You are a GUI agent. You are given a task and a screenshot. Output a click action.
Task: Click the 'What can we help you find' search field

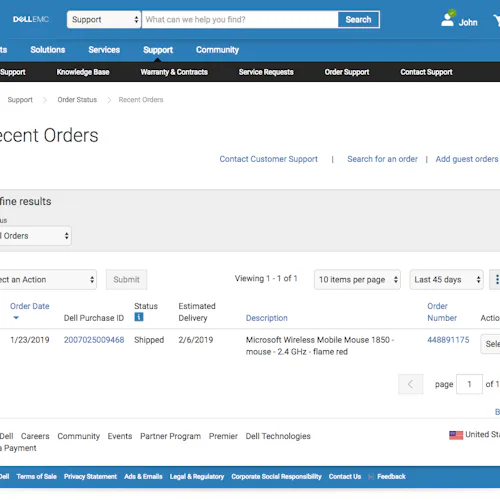[x=240, y=19]
